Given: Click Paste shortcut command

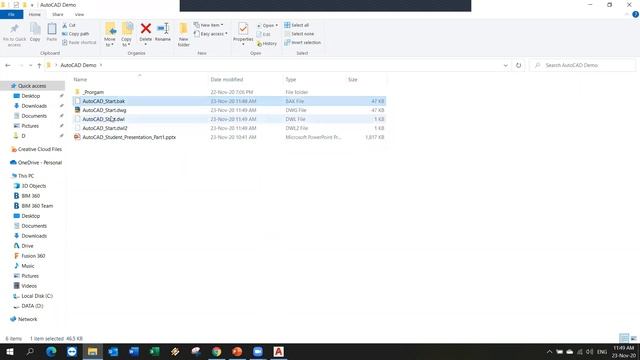Looking at the screenshot, I should 79,42.
